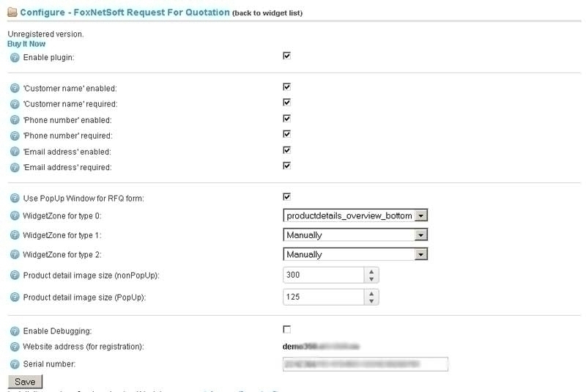Click help icon beside Use PopUp Window

pyautogui.click(x=15, y=198)
